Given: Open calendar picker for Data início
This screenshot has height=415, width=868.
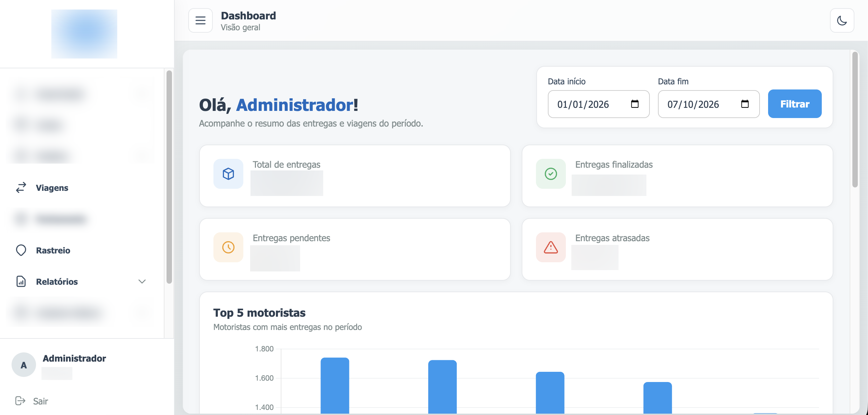Looking at the screenshot, I should click(x=635, y=104).
